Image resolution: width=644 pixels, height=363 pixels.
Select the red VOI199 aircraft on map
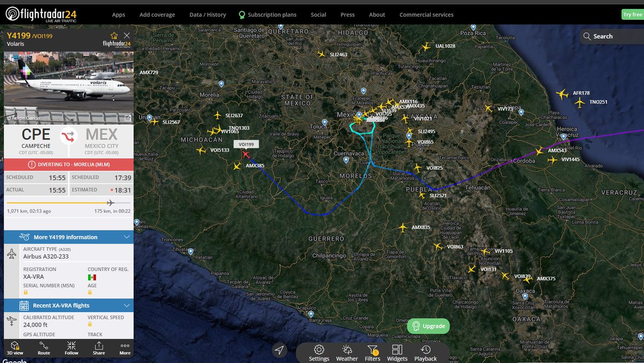pyautogui.click(x=246, y=154)
